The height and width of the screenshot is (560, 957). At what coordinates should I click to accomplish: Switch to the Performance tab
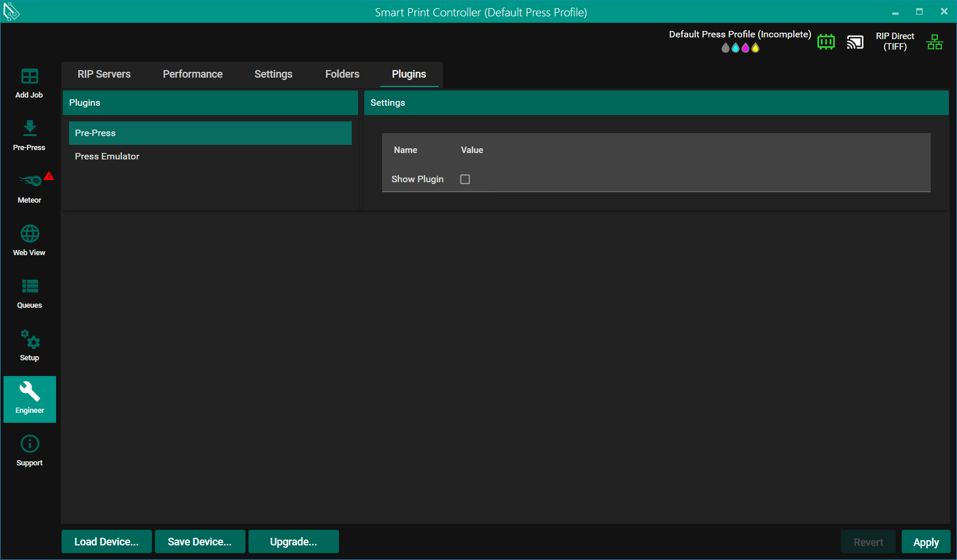click(x=192, y=74)
